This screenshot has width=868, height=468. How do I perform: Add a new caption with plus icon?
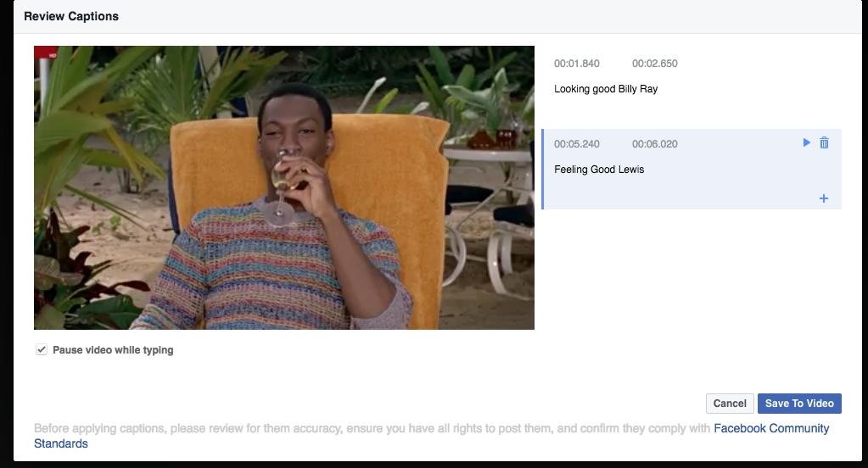coord(824,198)
